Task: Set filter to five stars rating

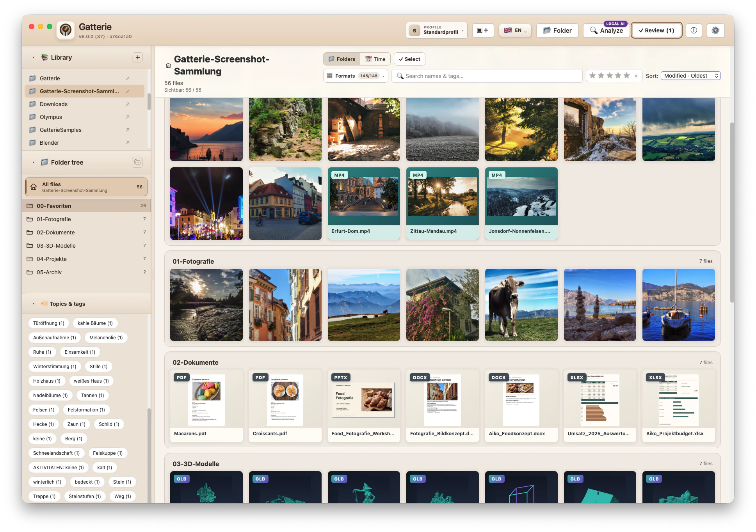Action: point(626,76)
